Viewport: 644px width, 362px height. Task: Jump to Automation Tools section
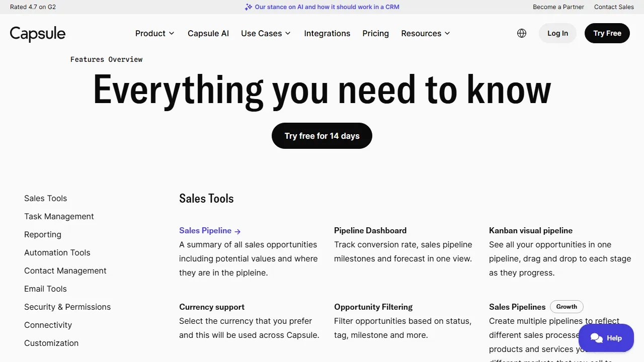point(57,252)
